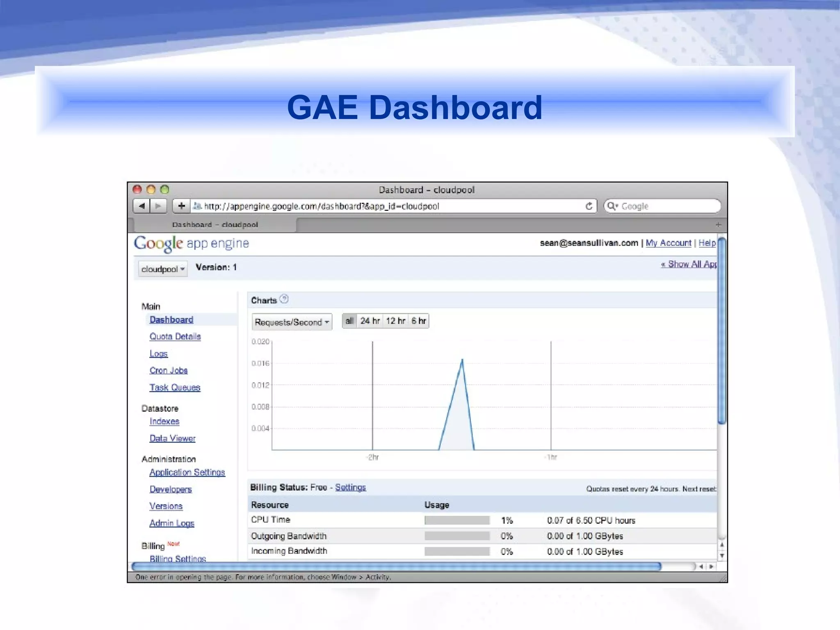Select the 24 hr time range
This screenshot has height=630, width=840.
[370, 321]
